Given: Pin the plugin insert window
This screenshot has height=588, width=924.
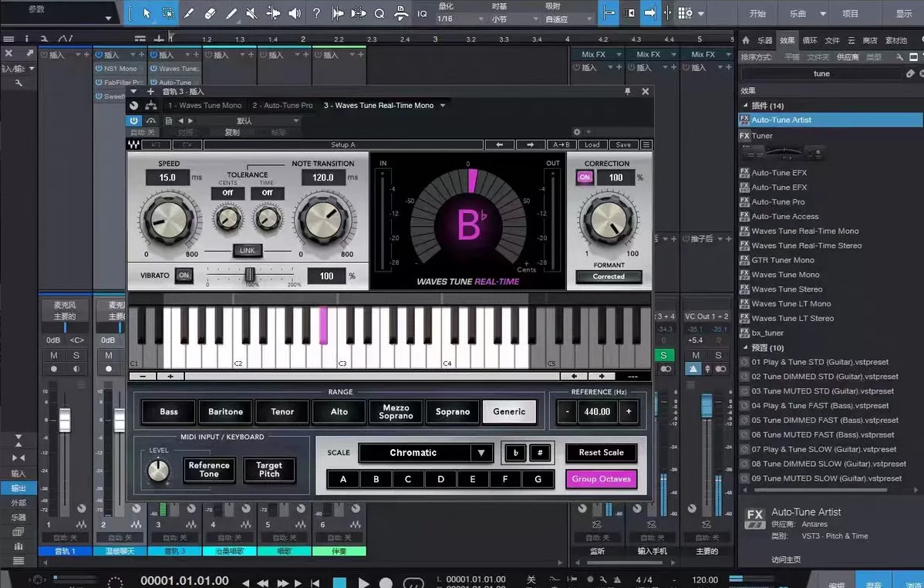Looking at the screenshot, I should [x=628, y=91].
